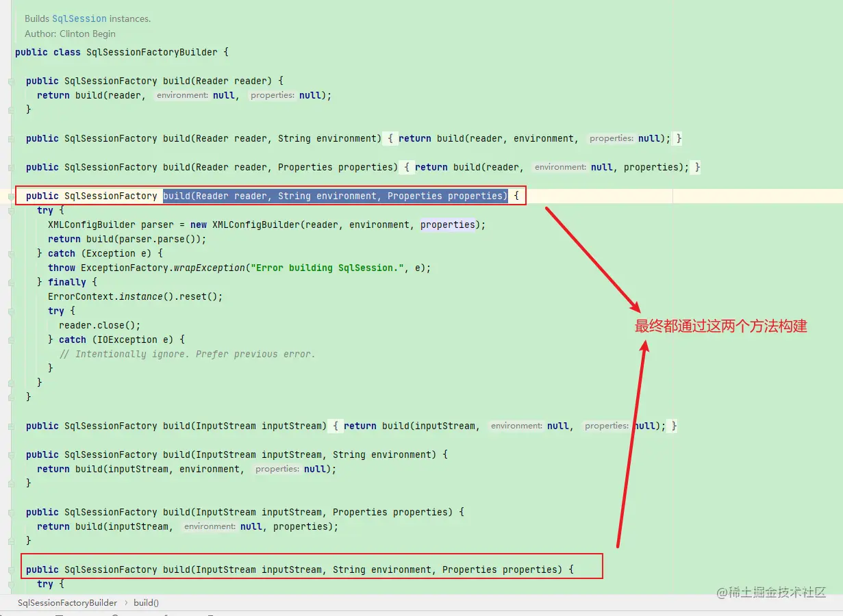Click highlighted 'build(Reader reader, String environment, Properties properties)' selection

click(x=336, y=196)
